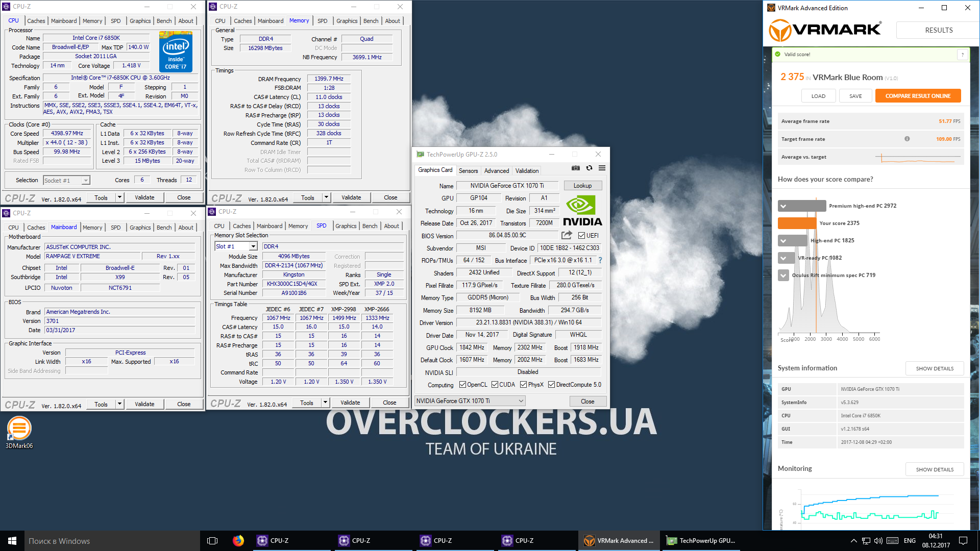This screenshot has width=980, height=551.
Task: Click Windows Start button
Action: pos(12,541)
